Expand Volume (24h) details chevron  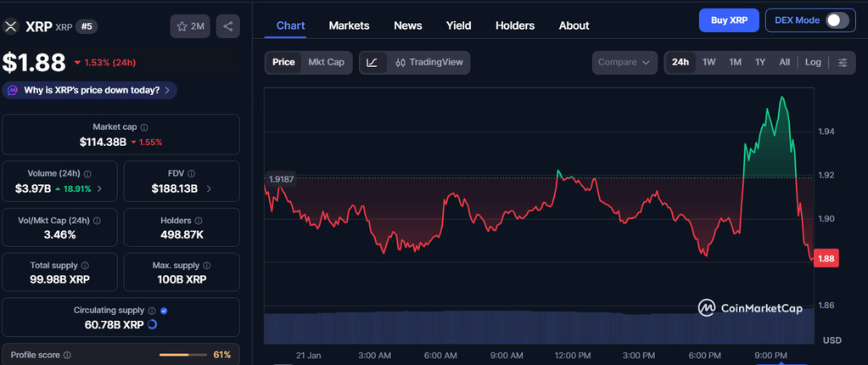coord(100,188)
